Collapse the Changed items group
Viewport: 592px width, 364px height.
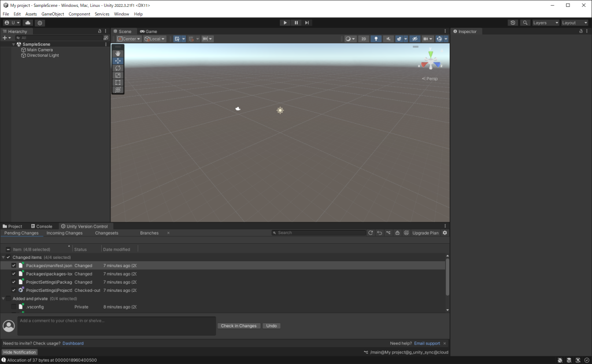pyautogui.click(x=3, y=257)
